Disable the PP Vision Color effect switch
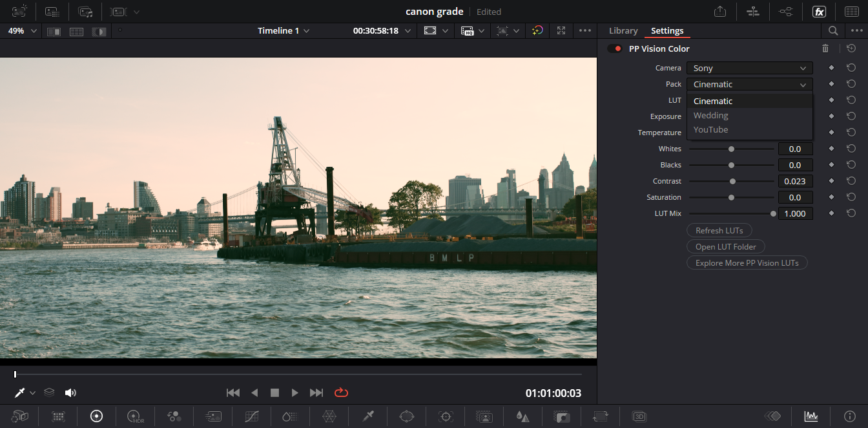Viewport: 868px width, 428px height. coord(615,48)
